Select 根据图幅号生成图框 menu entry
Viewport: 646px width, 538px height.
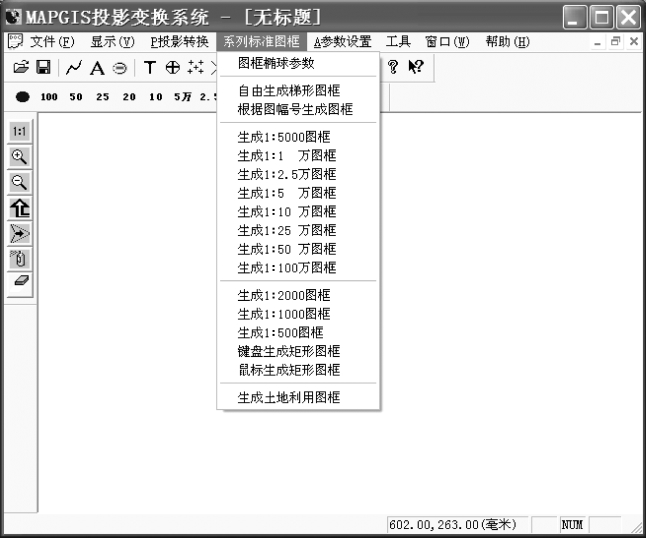[298, 109]
